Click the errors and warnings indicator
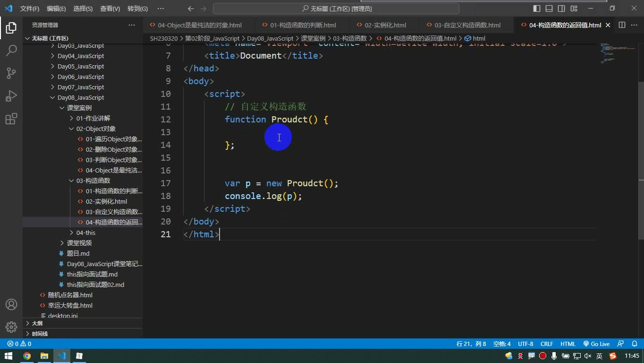Screen dimensions: 644x363 coord(19,344)
